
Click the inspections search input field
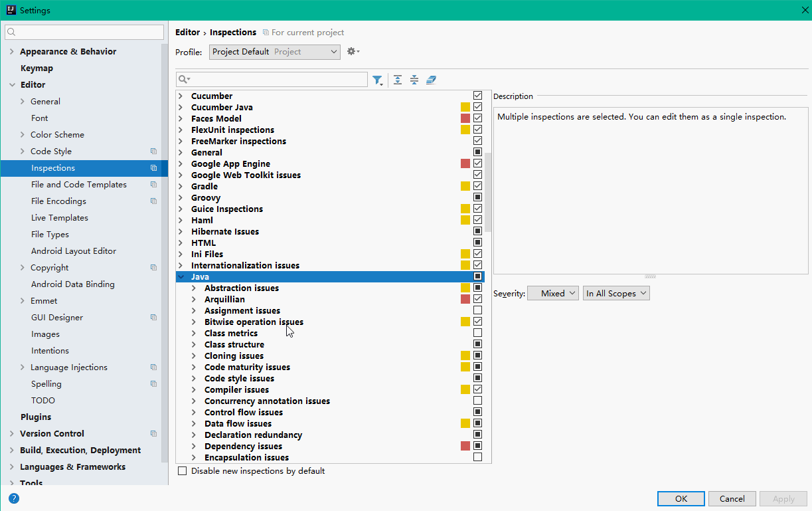(x=272, y=80)
